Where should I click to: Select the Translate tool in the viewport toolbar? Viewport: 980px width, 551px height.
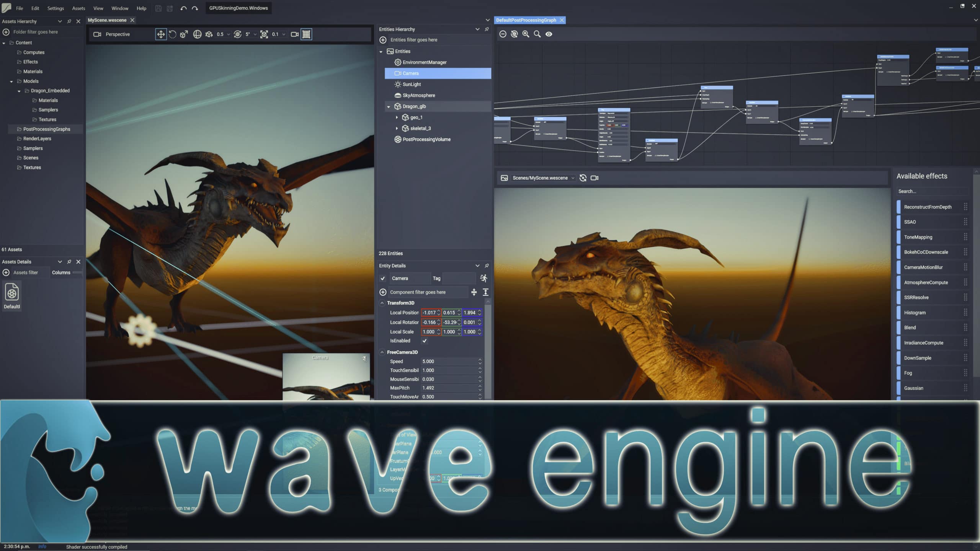point(160,34)
